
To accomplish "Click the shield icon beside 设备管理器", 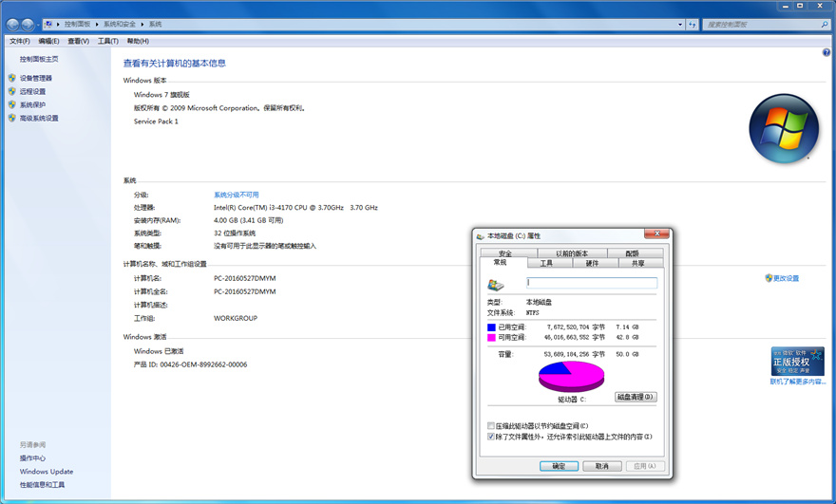I will [11, 78].
